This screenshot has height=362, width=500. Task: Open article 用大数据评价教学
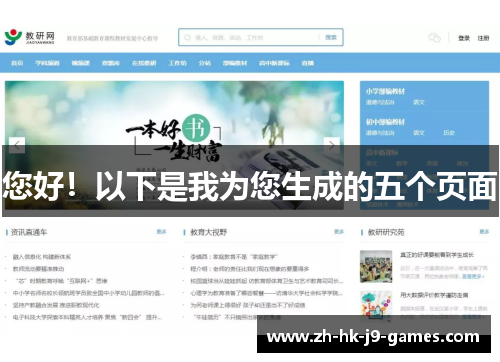[x=434, y=295]
